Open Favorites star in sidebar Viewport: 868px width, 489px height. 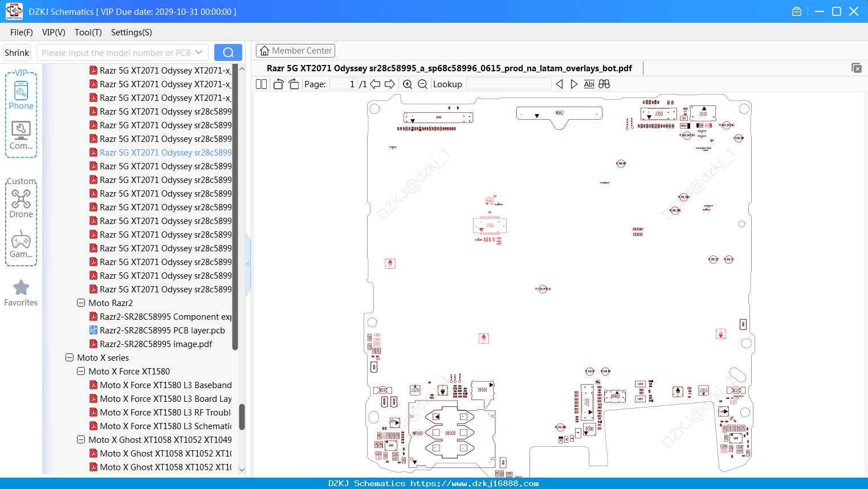point(21,293)
